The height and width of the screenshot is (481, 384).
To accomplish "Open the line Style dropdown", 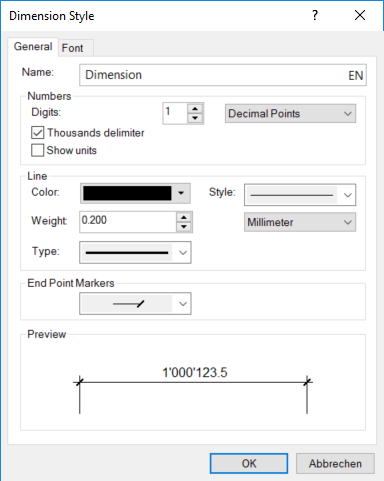I will 300,195.
